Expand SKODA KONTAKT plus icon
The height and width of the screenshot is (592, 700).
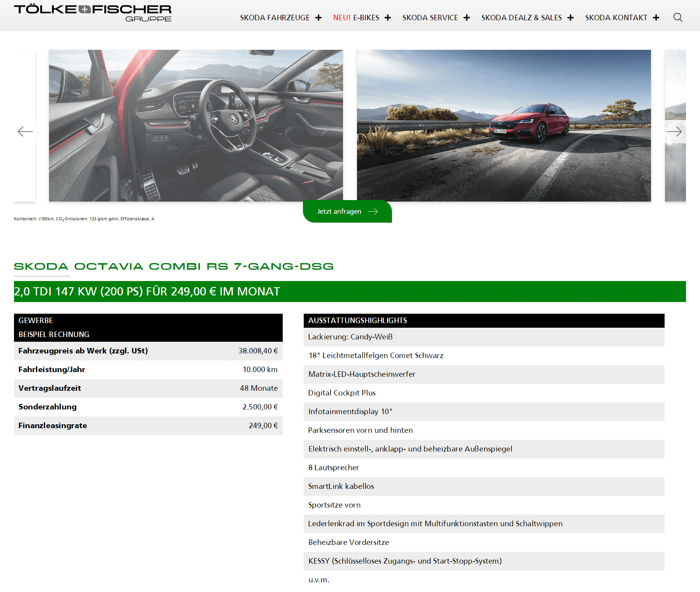click(656, 18)
